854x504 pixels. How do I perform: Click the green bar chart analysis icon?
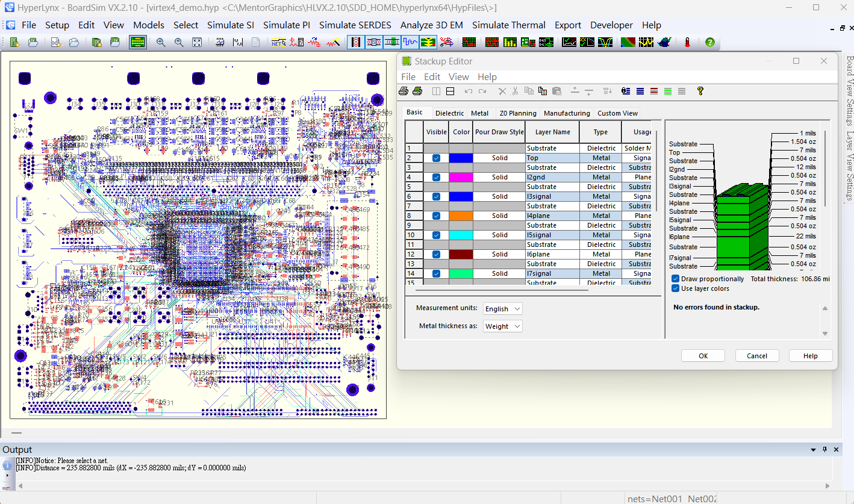[510, 42]
